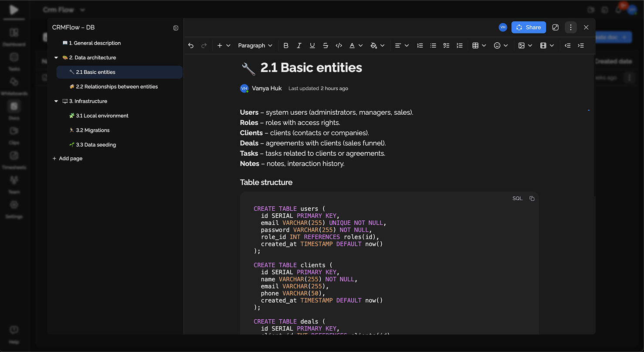Increase indent of paragraph
Screen dimensions: 644x352
(x=580, y=45)
